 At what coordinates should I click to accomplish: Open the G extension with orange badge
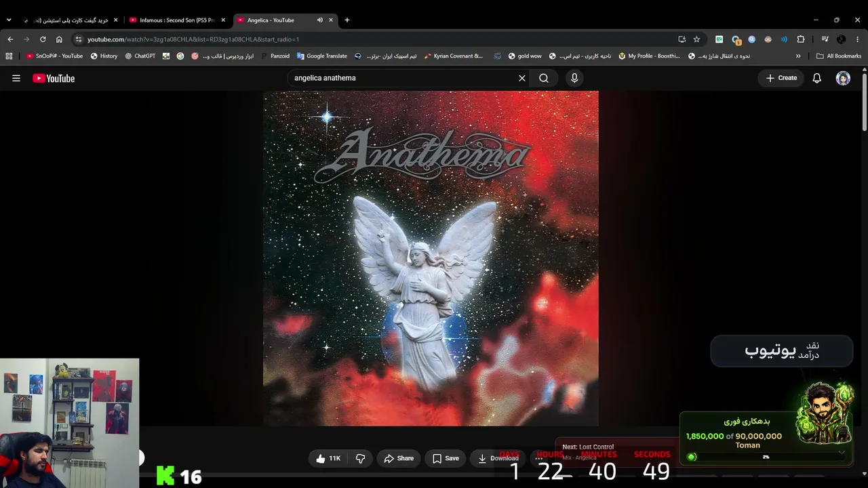coord(736,39)
